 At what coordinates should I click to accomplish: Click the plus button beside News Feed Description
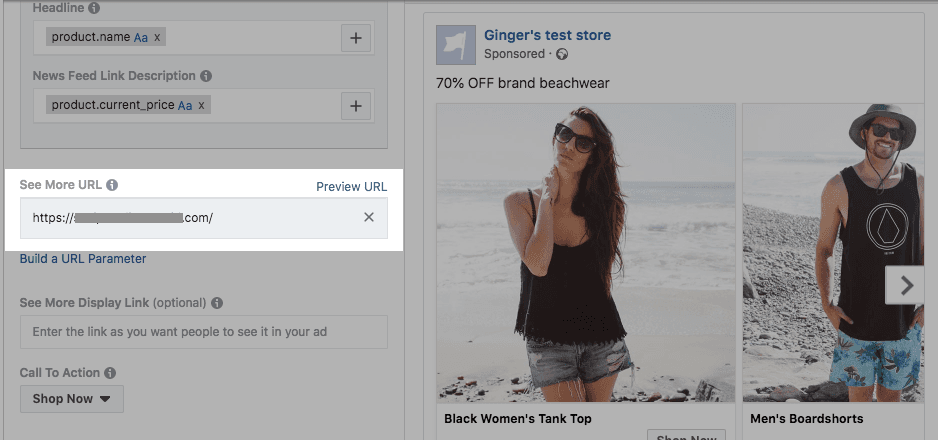pyautogui.click(x=356, y=105)
